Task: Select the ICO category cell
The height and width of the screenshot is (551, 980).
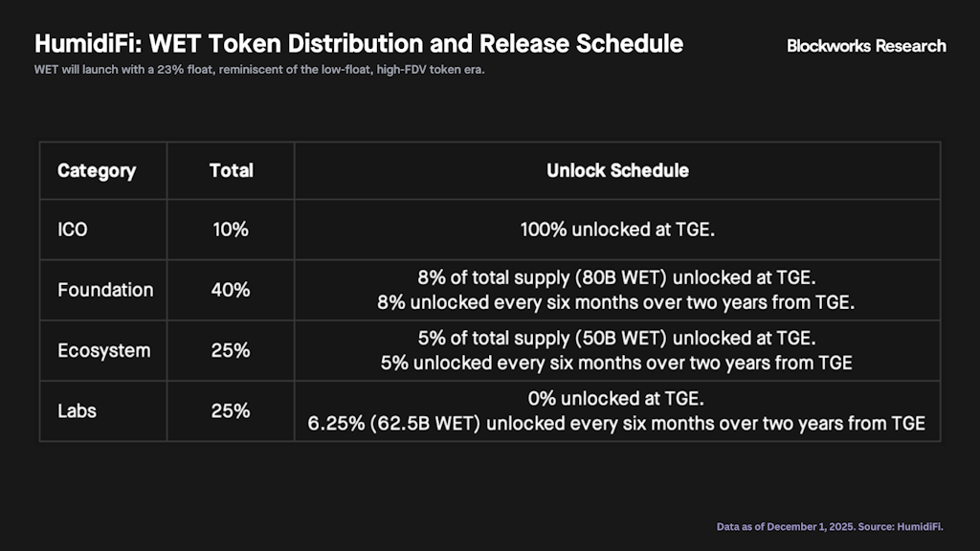Action: pos(73,230)
